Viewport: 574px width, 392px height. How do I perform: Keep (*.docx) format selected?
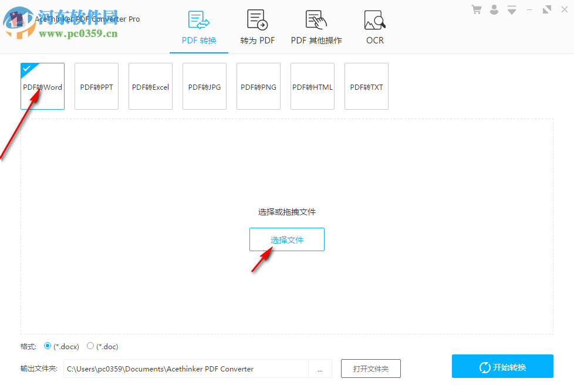48,346
